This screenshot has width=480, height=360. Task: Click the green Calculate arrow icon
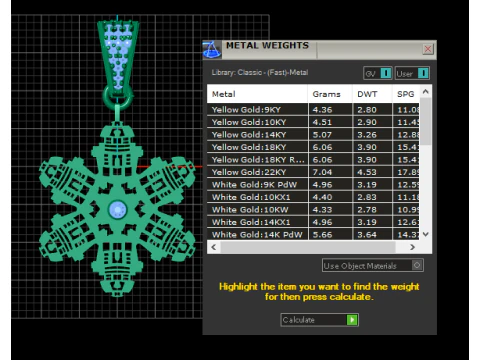coord(352,320)
